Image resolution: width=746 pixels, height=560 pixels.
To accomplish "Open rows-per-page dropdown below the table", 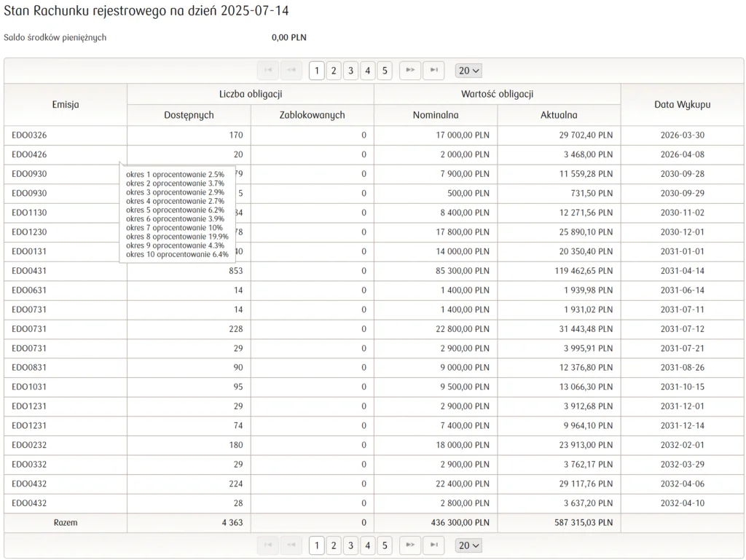I will pos(468,545).
